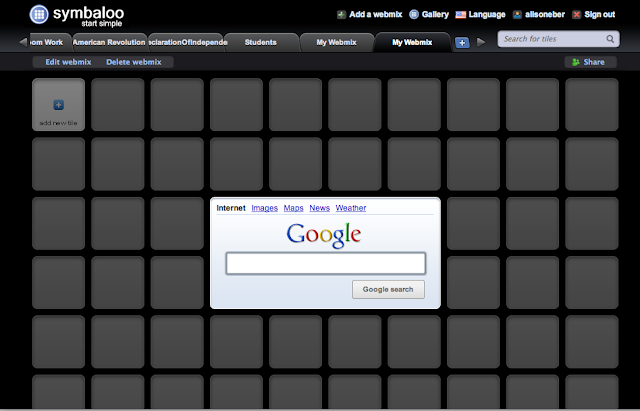Click the Symbaloo logo icon

tap(39, 14)
